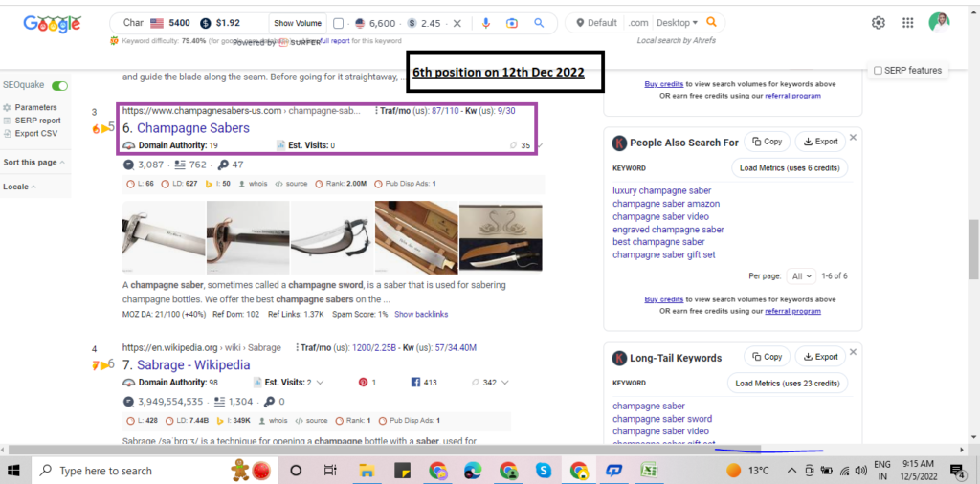Open the Desktop device dropdown
Viewport: 980px width, 484px height.
(677, 23)
